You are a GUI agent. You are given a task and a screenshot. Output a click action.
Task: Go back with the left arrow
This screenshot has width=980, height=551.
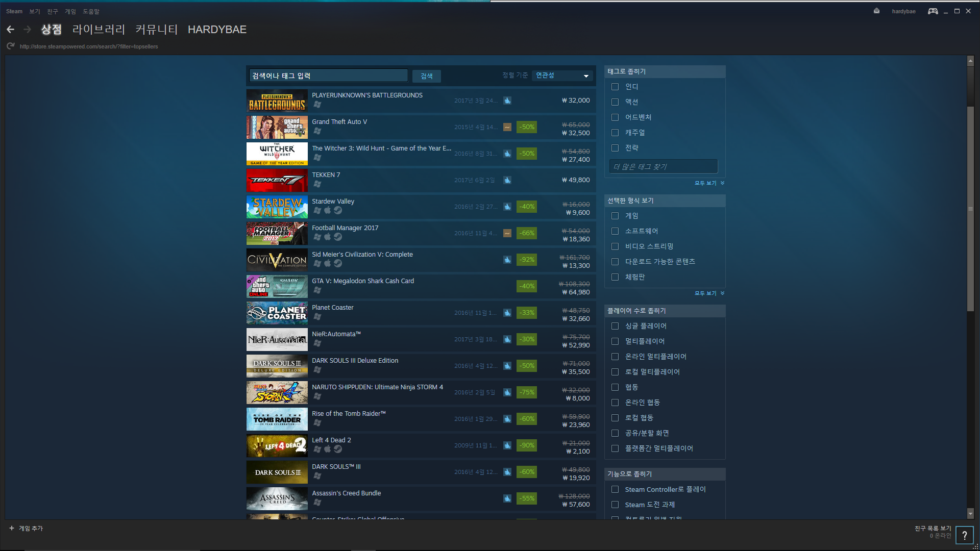click(10, 30)
